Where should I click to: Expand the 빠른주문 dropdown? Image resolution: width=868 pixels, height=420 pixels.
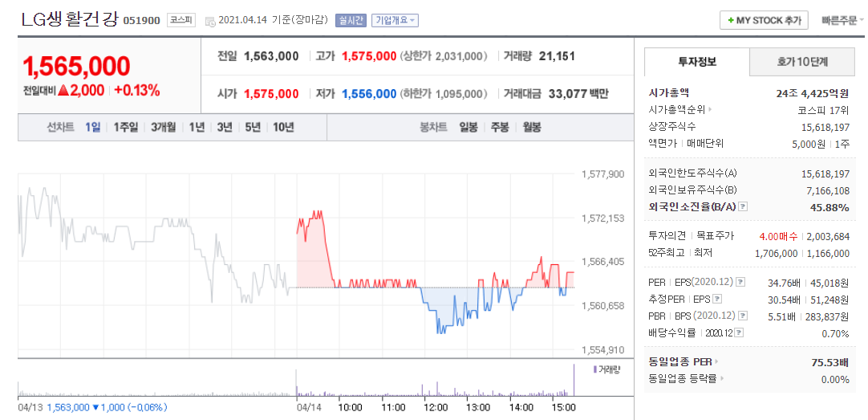tap(842, 21)
